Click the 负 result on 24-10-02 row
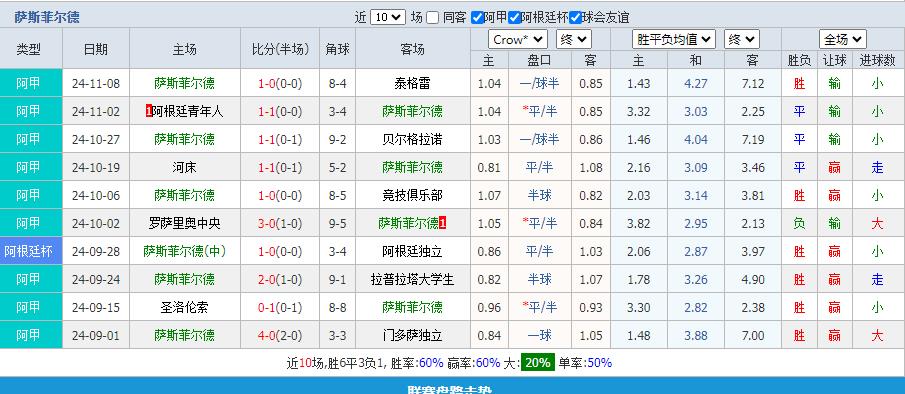The height and width of the screenshot is (394, 905). pos(799,223)
